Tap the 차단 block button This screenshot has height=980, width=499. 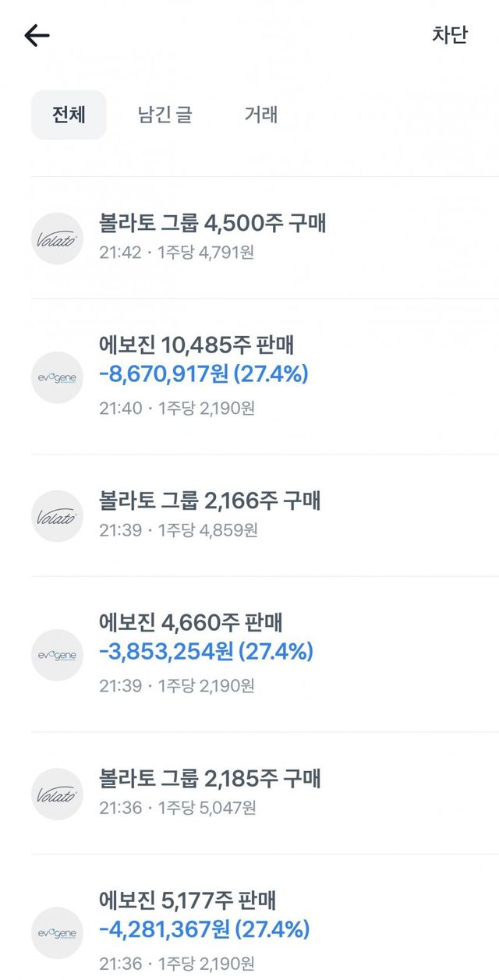point(450,35)
